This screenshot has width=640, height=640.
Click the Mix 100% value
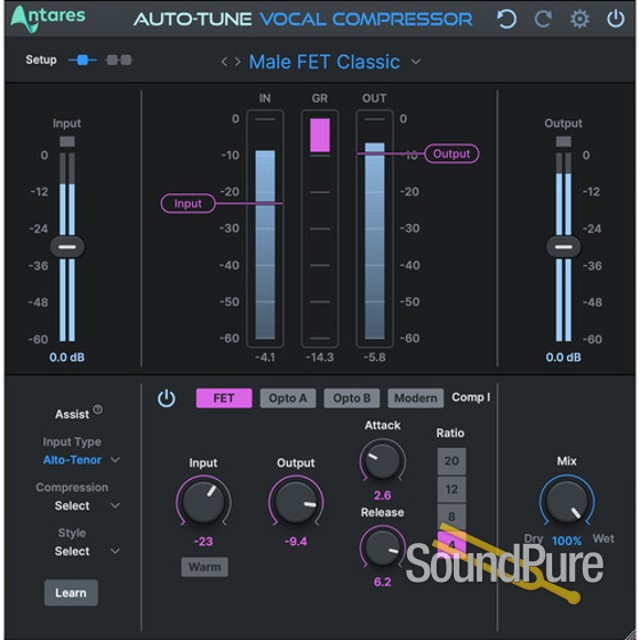point(567,541)
